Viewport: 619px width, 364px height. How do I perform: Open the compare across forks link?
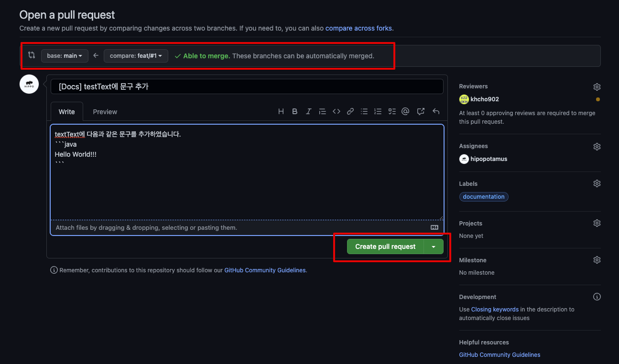358,28
